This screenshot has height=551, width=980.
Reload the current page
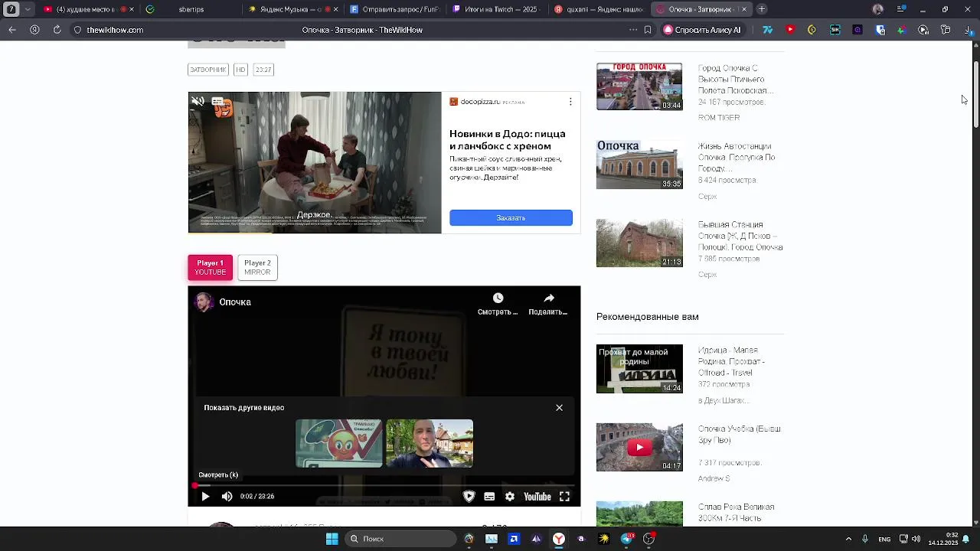point(57,30)
